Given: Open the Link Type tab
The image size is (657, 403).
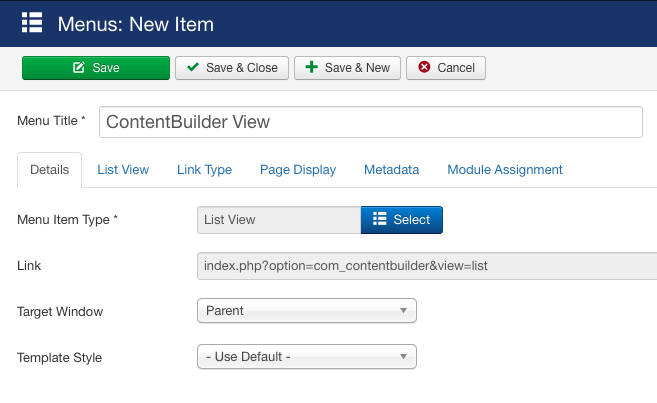Looking at the screenshot, I should [x=204, y=170].
